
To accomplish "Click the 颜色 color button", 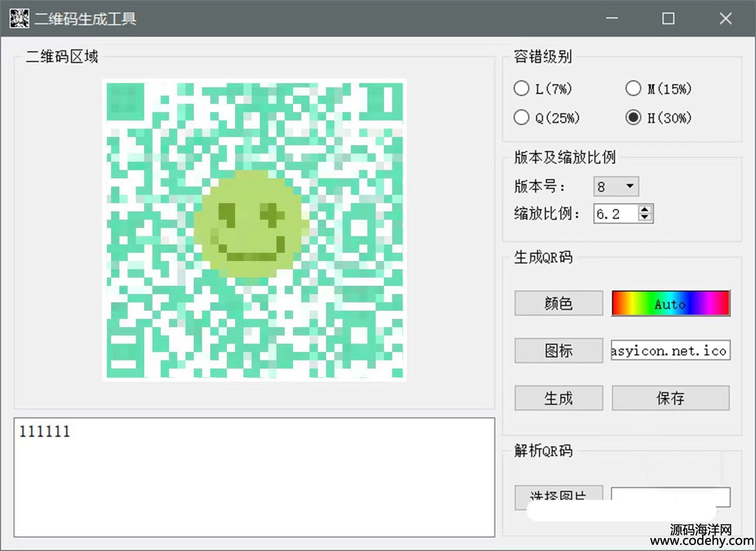I will tap(558, 303).
